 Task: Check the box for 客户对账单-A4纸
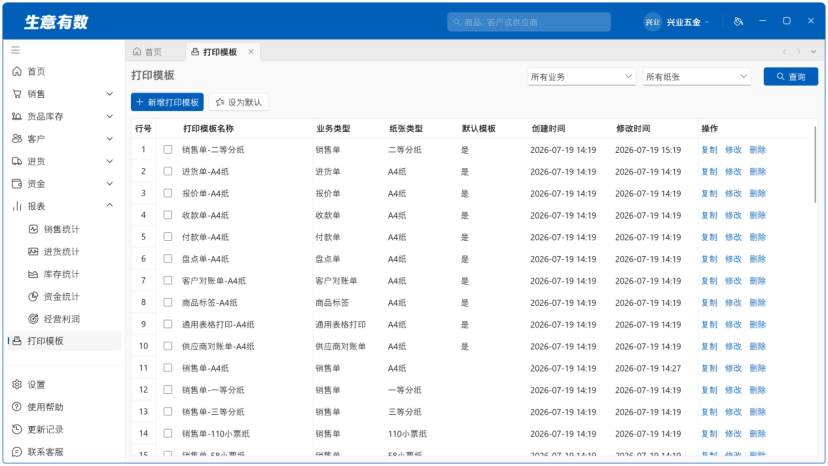click(x=167, y=281)
